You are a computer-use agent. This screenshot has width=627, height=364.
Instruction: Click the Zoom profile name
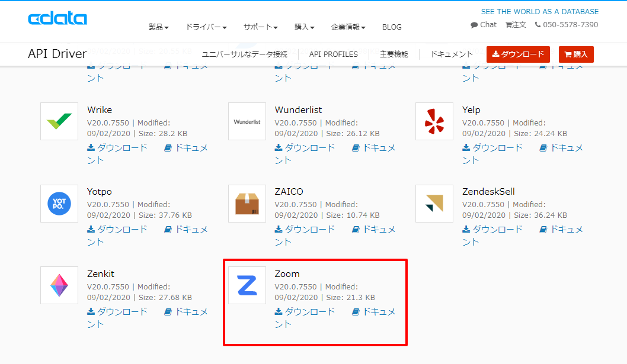pos(287,273)
